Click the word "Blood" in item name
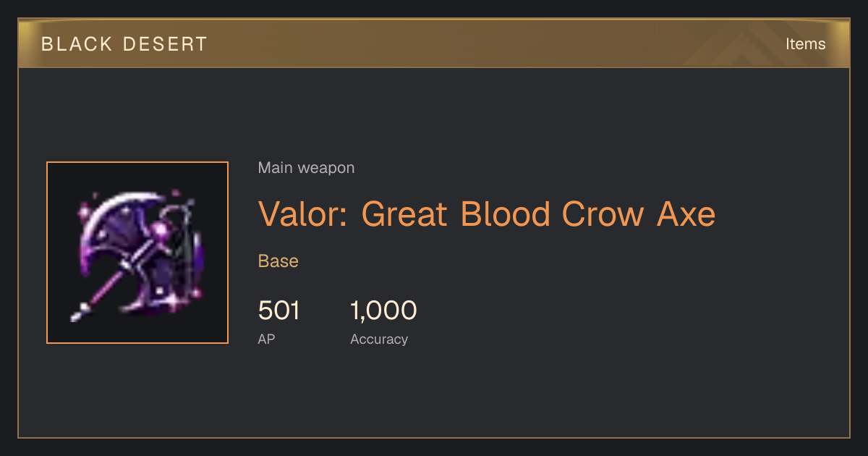Viewport: 868px width, 456px height. click(506, 214)
